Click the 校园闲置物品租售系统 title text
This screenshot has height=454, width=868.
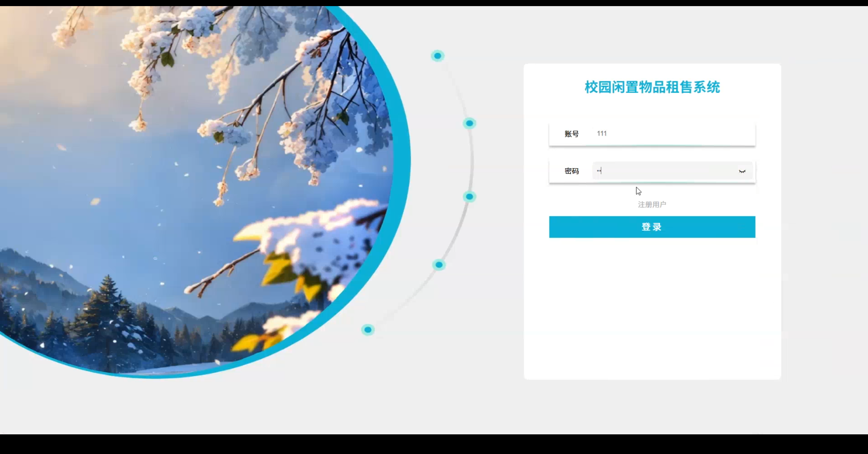point(652,87)
